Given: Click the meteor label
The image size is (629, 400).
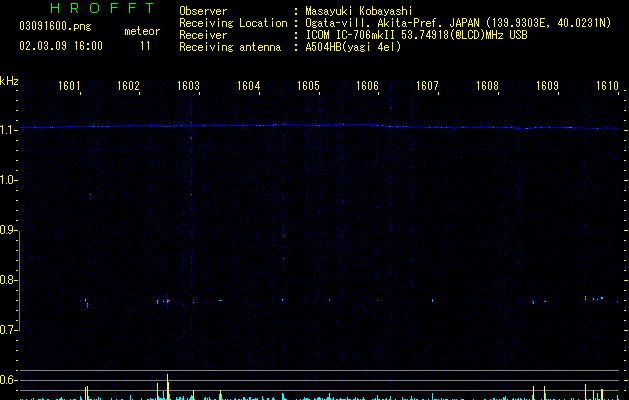Looking at the screenshot, I should click(142, 31).
